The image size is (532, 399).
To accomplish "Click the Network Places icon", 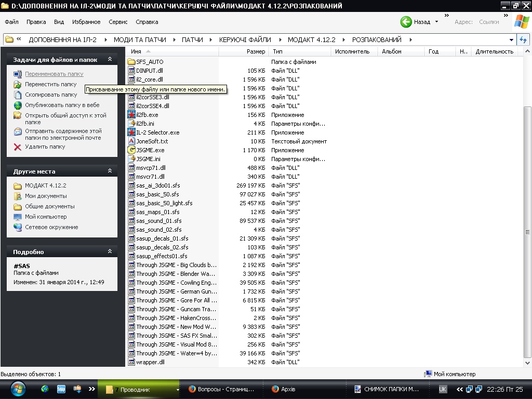I will click(x=18, y=227).
